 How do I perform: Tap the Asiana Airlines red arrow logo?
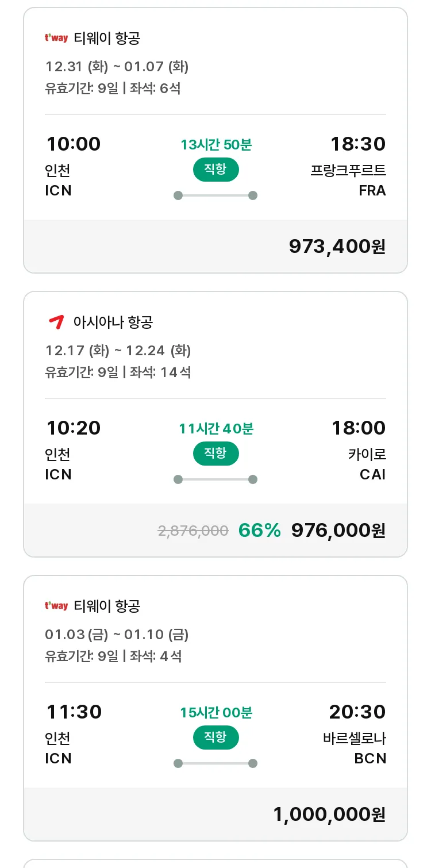click(56, 322)
